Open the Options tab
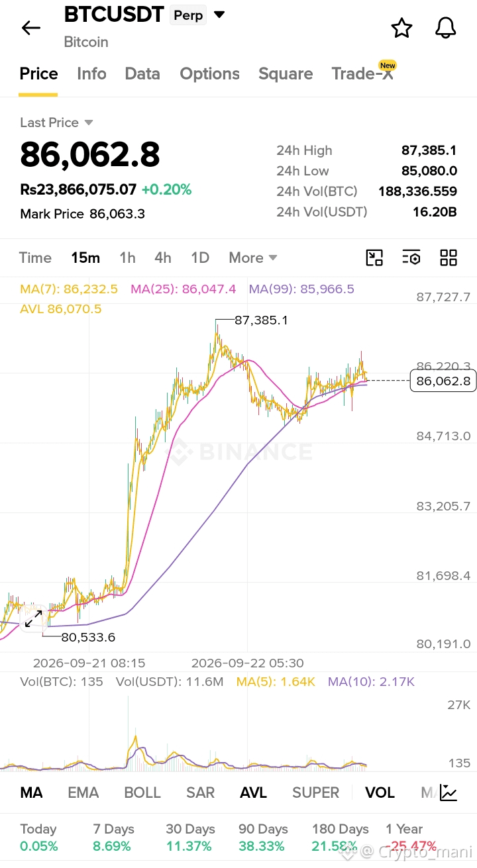This screenshot has height=868, width=477. pos(209,73)
